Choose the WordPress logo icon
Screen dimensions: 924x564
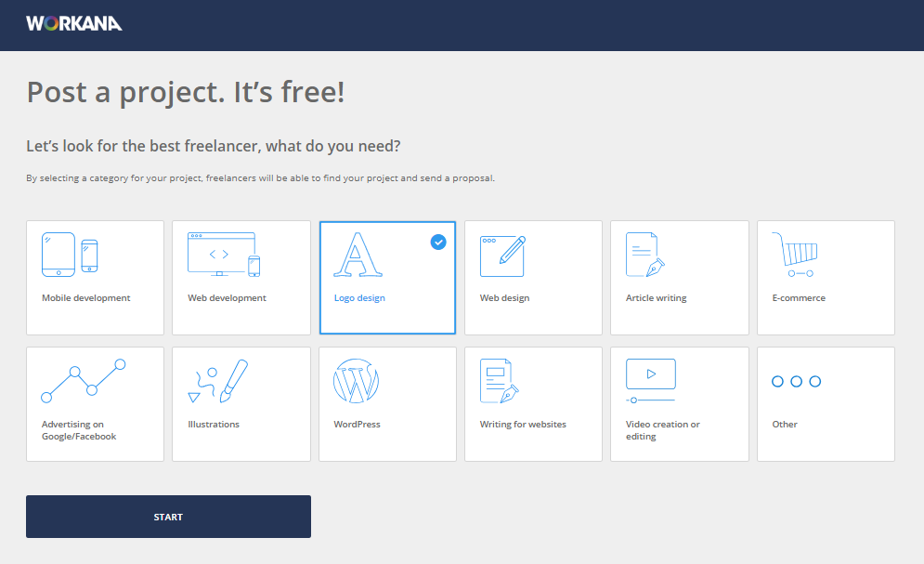point(357,381)
